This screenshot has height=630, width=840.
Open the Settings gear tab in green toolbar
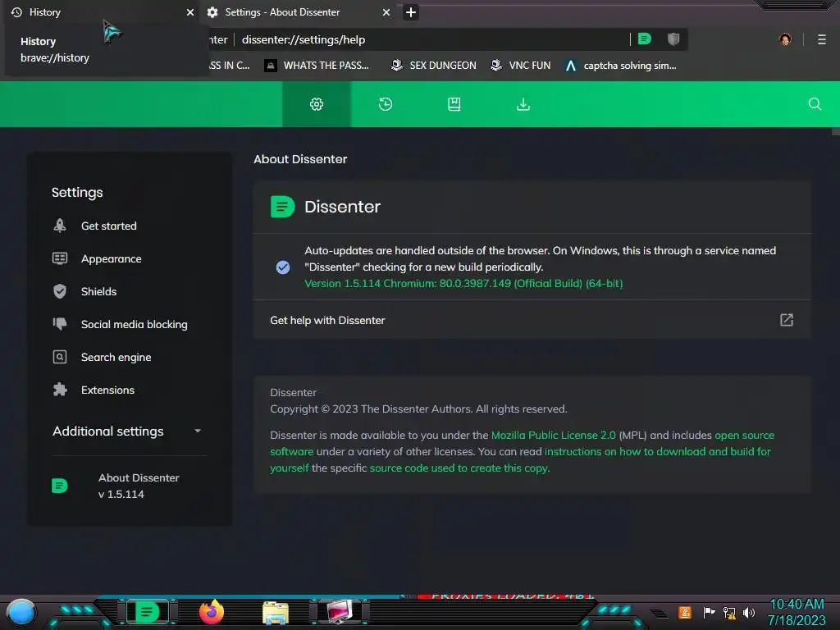tap(317, 104)
